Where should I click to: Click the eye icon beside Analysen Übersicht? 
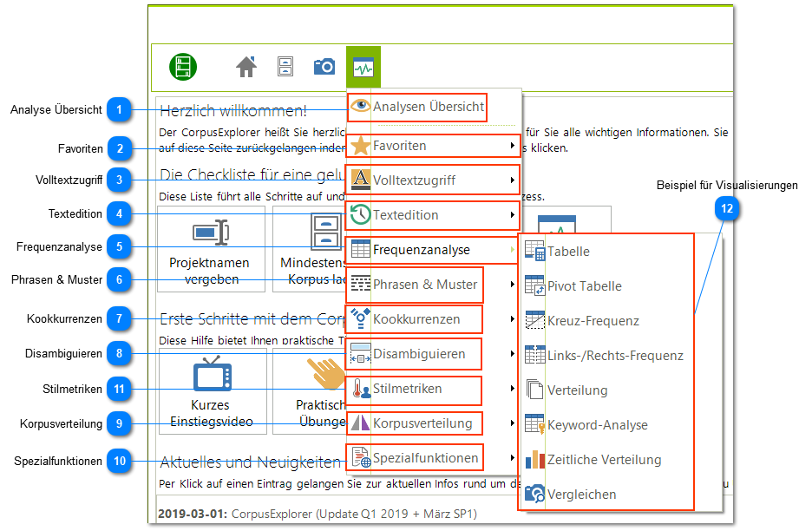click(360, 106)
